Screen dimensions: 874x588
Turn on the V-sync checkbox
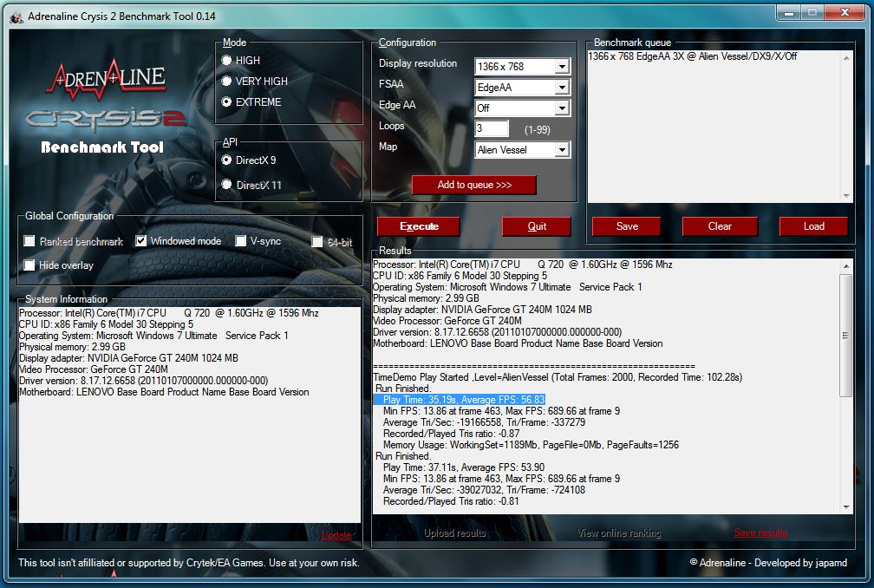point(240,241)
